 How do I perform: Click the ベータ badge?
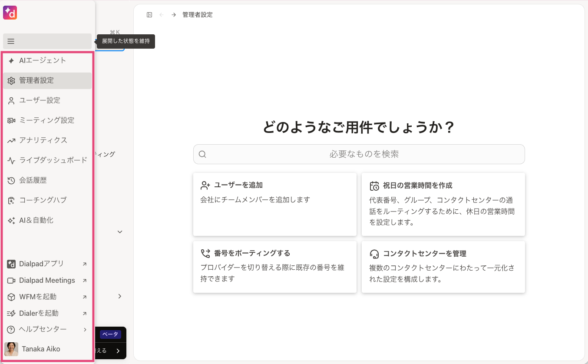(110, 334)
